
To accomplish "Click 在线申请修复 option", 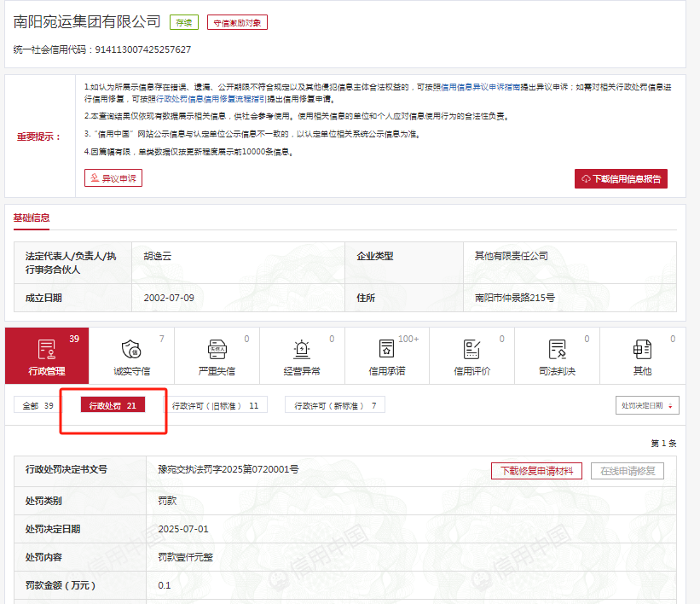I will 628,470.
